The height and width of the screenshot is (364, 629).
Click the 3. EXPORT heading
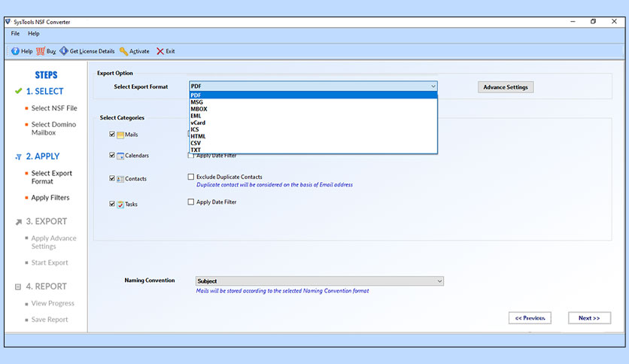47,221
